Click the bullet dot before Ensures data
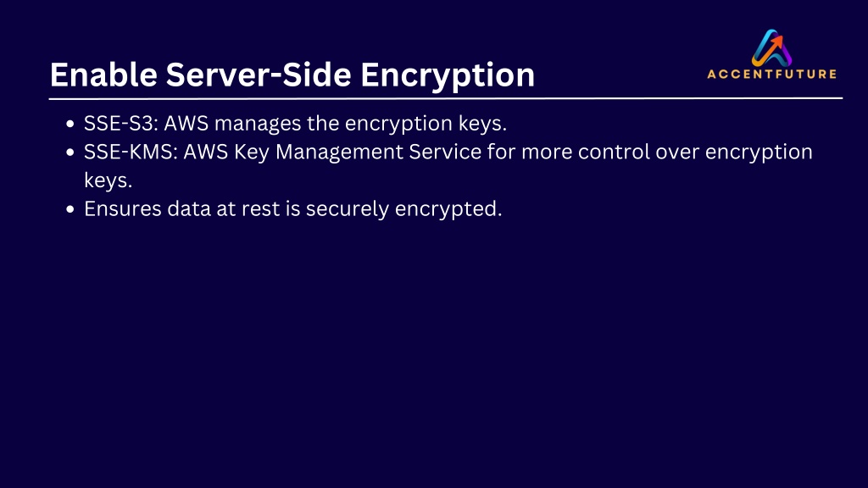 pyautogui.click(x=70, y=209)
